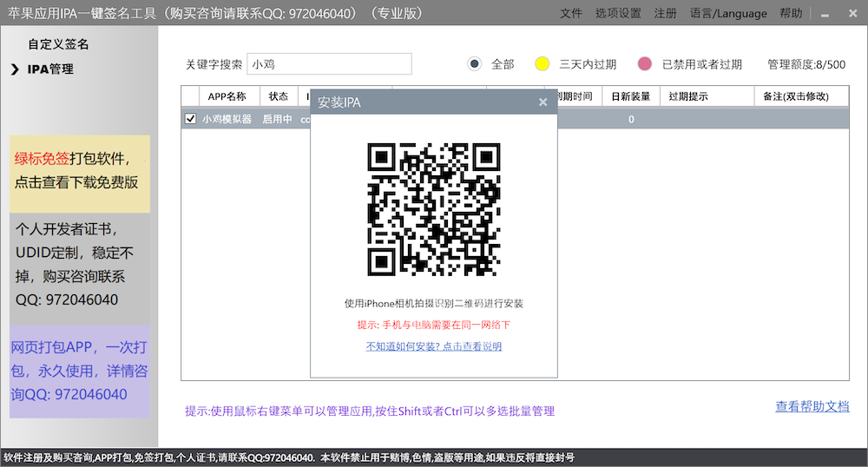Click the 绿标免签打包软件 yellow banner
This screenshot has width=868, height=467.
(x=80, y=174)
